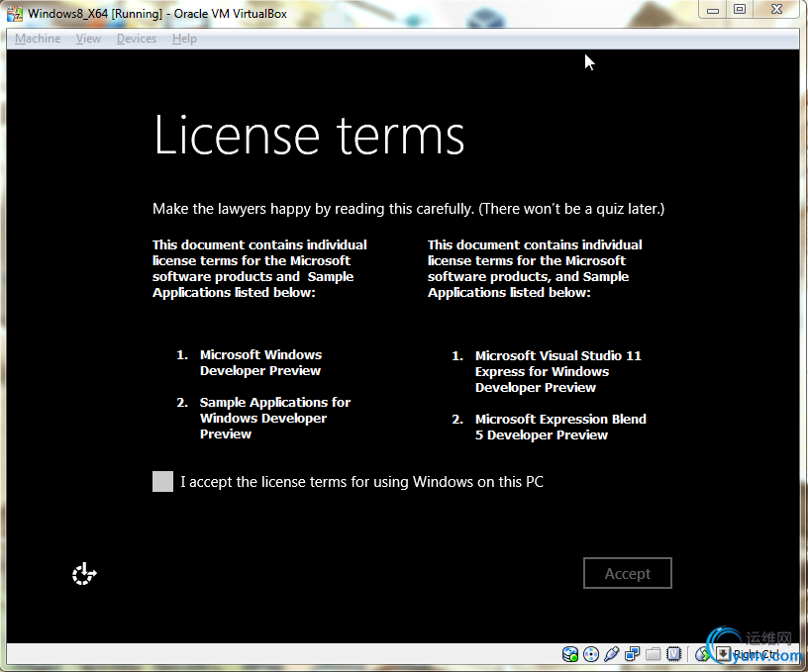This screenshot has width=808, height=672.
Task: Open the Ease of Access icon
Action: pyautogui.click(x=84, y=574)
